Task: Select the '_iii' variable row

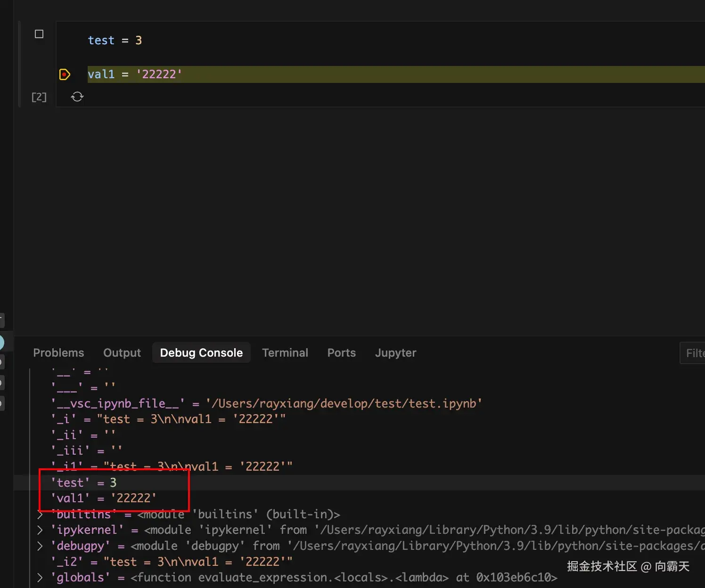Action: pyautogui.click(x=87, y=450)
